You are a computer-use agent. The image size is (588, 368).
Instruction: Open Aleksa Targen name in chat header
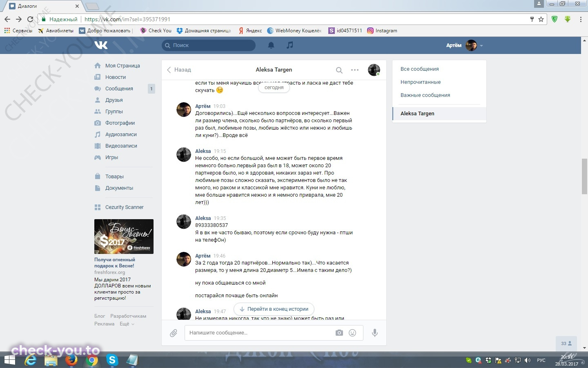point(274,70)
